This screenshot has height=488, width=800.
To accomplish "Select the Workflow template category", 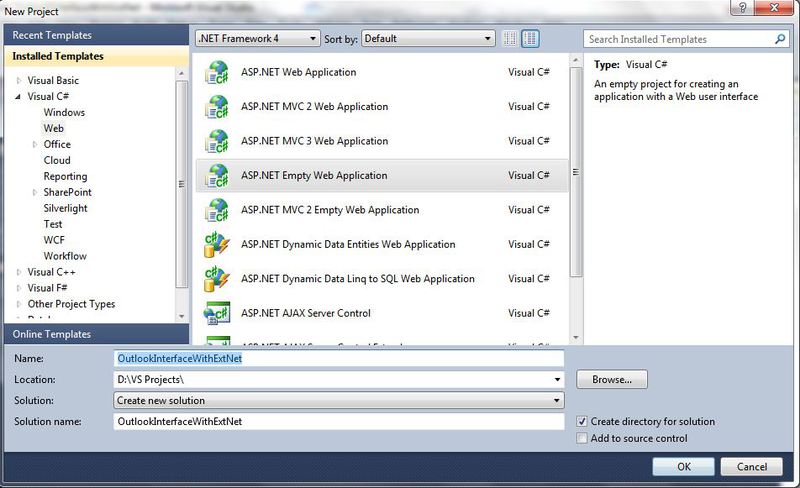I will [65, 256].
